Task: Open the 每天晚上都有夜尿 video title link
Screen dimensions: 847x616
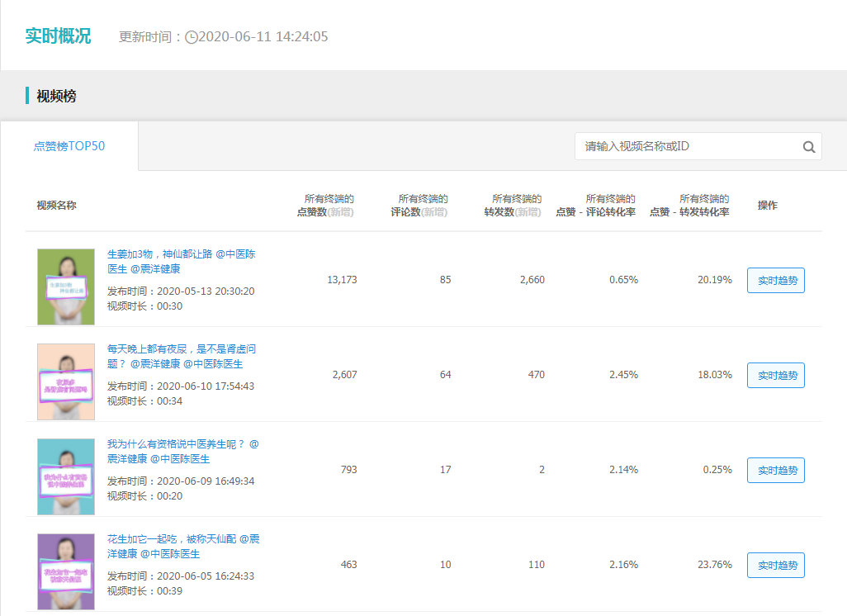Action: point(182,356)
